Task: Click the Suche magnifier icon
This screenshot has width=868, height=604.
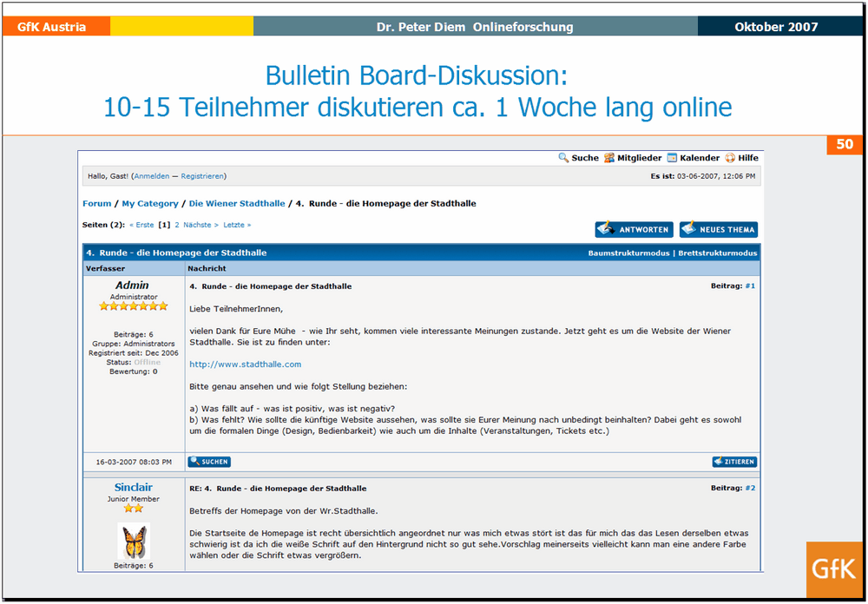Action: pos(563,158)
